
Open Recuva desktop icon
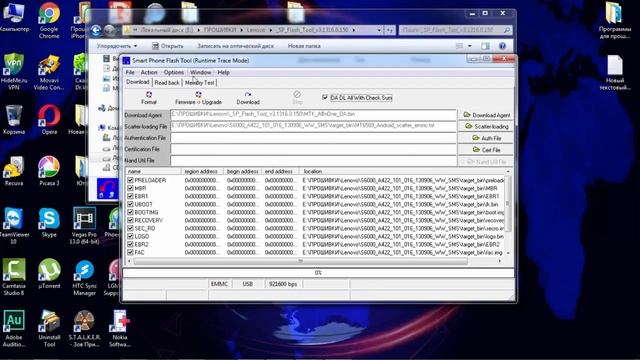[x=13, y=171]
